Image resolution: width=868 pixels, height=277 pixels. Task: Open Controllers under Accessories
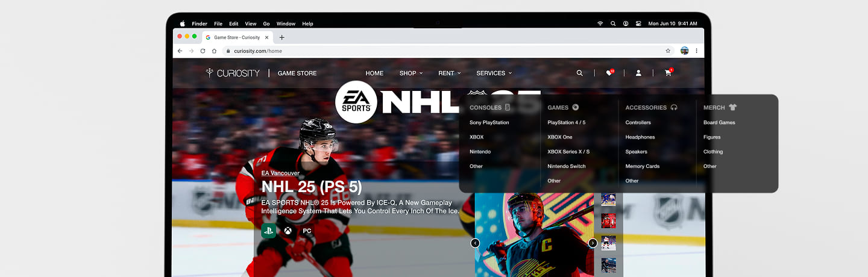click(638, 122)
